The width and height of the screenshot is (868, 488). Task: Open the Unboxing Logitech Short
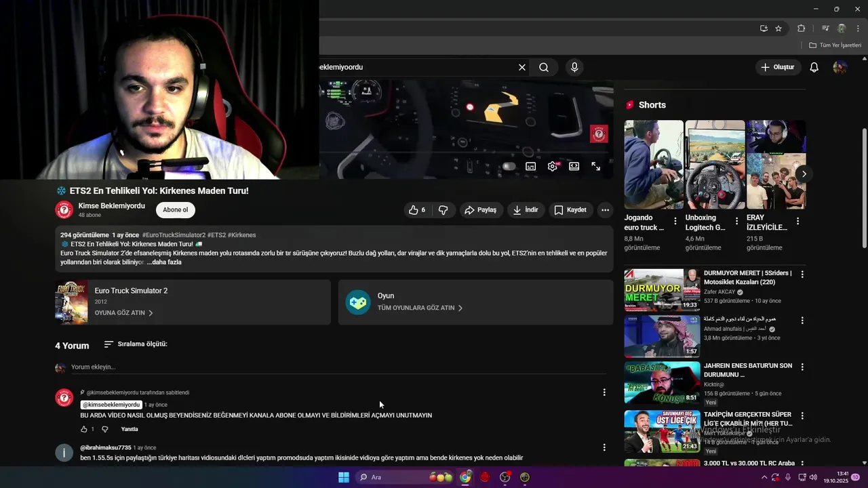pos(715,165)
